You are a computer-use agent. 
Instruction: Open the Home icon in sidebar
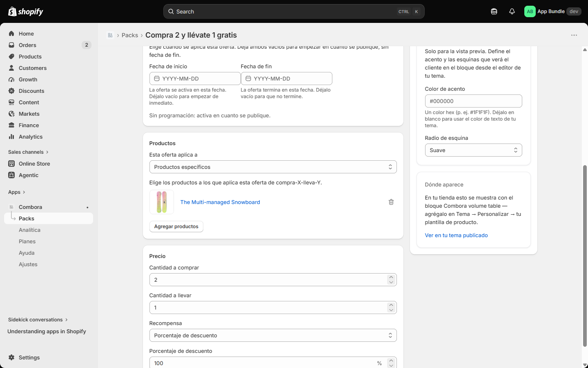click(11, 34)
